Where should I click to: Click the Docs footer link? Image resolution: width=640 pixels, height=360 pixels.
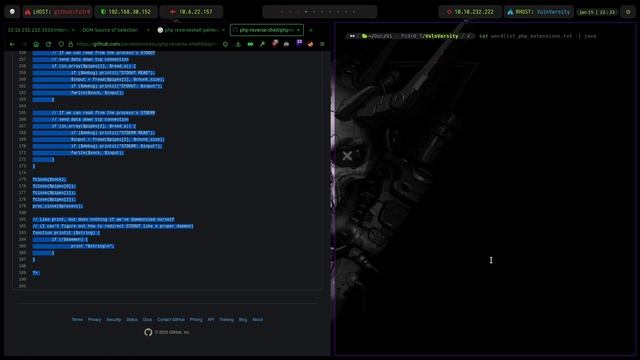tap(147, 320)
